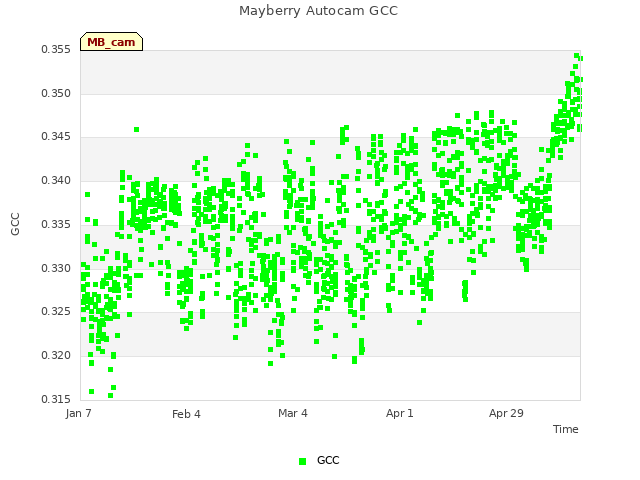The image size is (640, 480).
Task: Click the 0.335 y-axis value
Action: coord(56,224)
